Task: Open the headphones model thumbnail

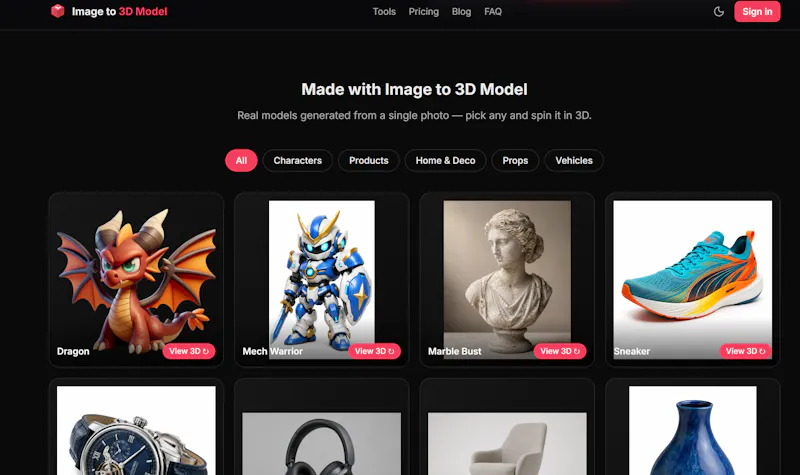Action: point(321,444)
